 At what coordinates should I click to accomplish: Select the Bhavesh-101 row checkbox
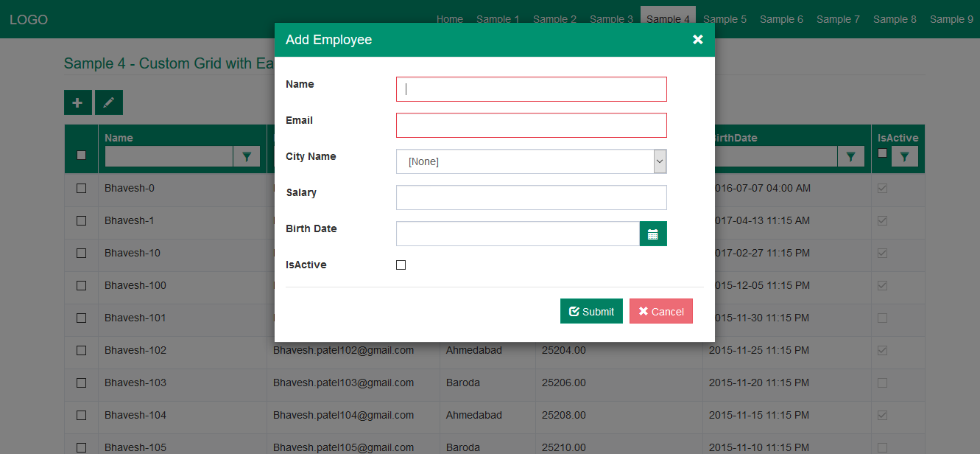tap(82, 318)
